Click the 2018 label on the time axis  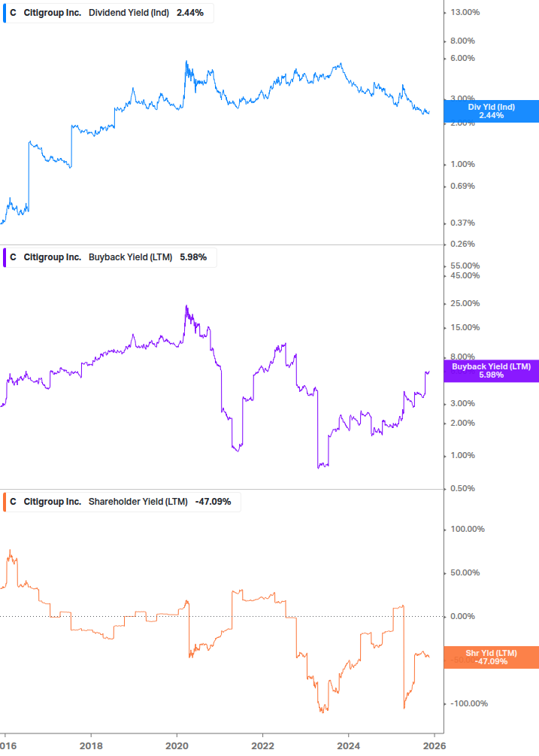click(91, 746)
